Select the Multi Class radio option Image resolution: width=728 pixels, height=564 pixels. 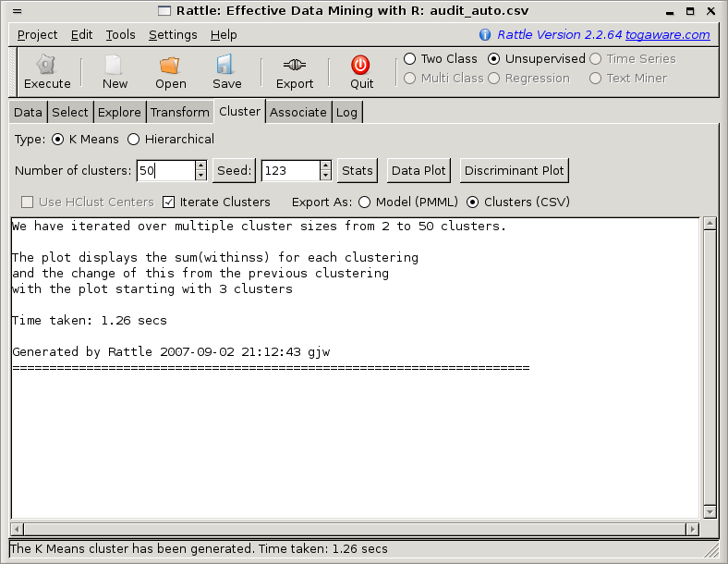(409, 79)
